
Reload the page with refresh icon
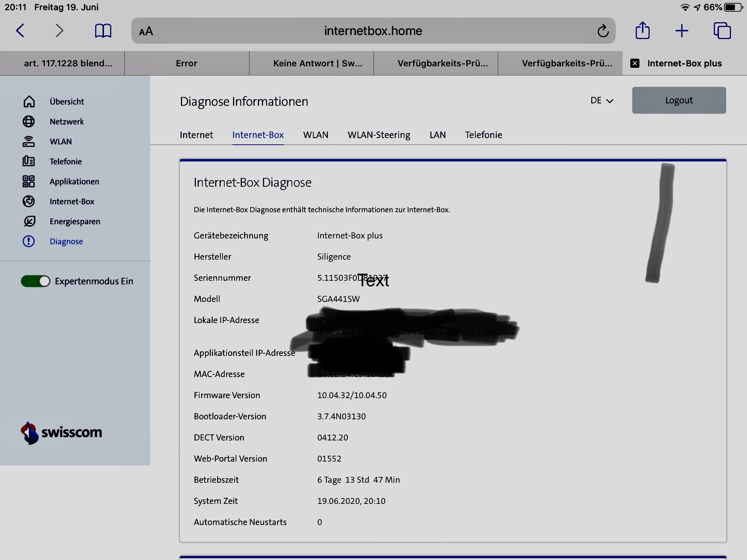click(603, 31)
